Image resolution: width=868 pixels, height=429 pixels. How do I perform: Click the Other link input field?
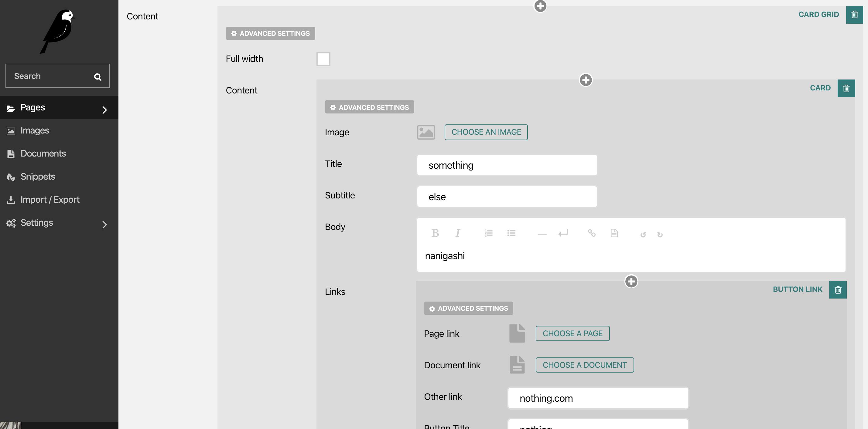click(598, 398)
